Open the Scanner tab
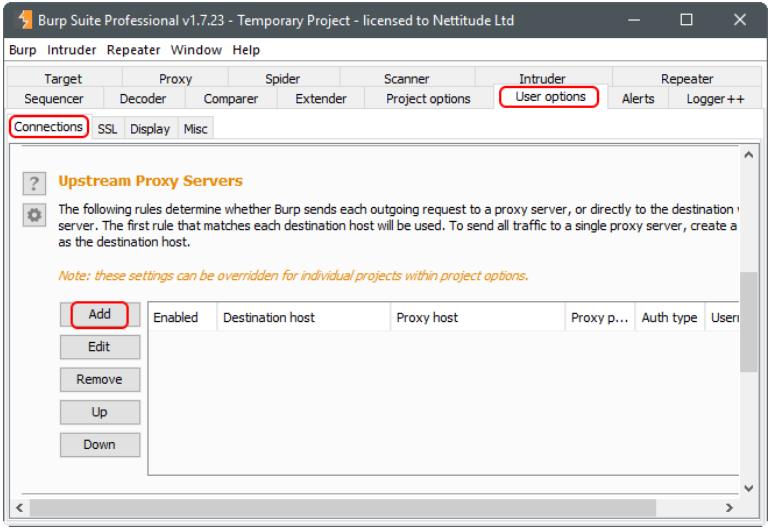 point(406,79)
